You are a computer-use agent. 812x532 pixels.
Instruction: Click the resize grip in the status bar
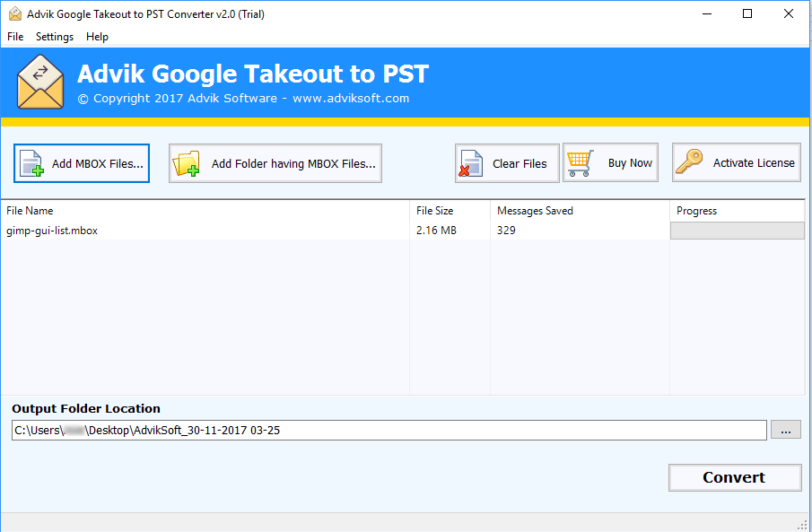[804, 524]
